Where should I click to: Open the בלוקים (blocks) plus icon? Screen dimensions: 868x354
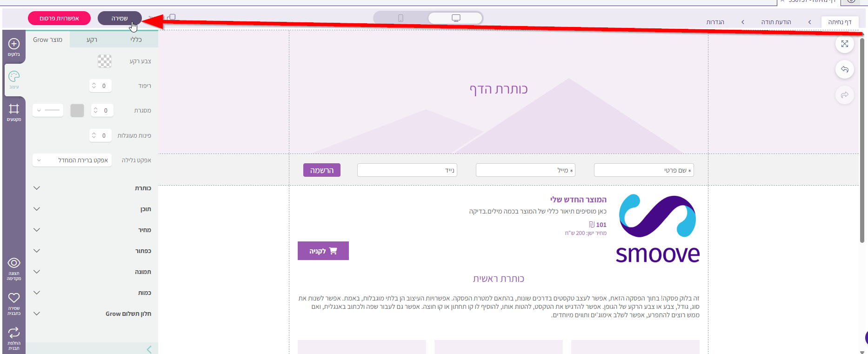[x=14, y=44]
